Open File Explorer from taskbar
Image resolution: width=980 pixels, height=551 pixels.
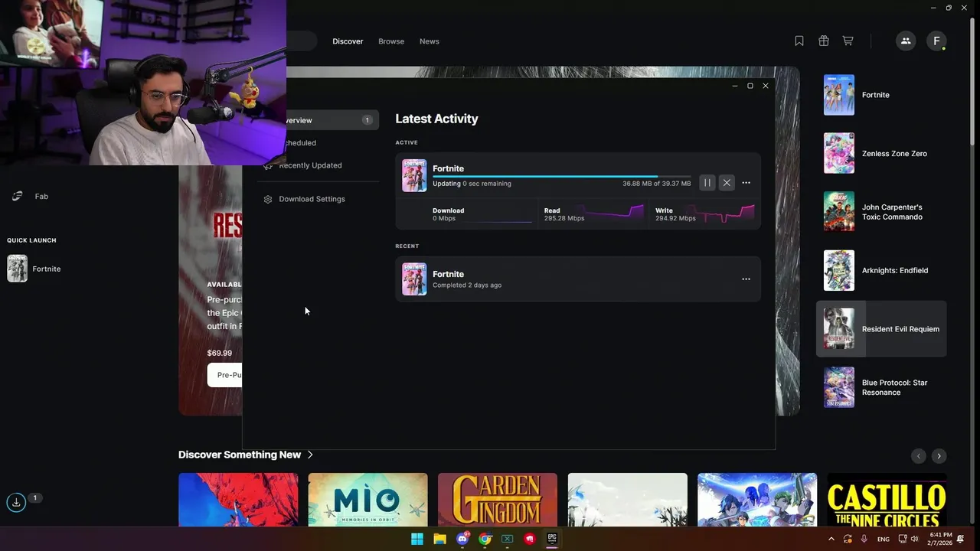[439, 539]
